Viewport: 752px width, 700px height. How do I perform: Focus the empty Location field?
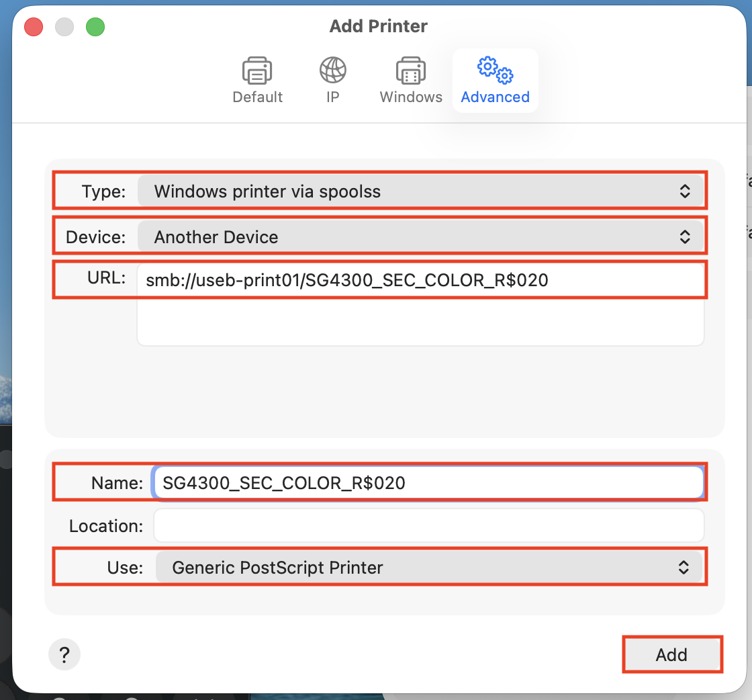[428, 525]
